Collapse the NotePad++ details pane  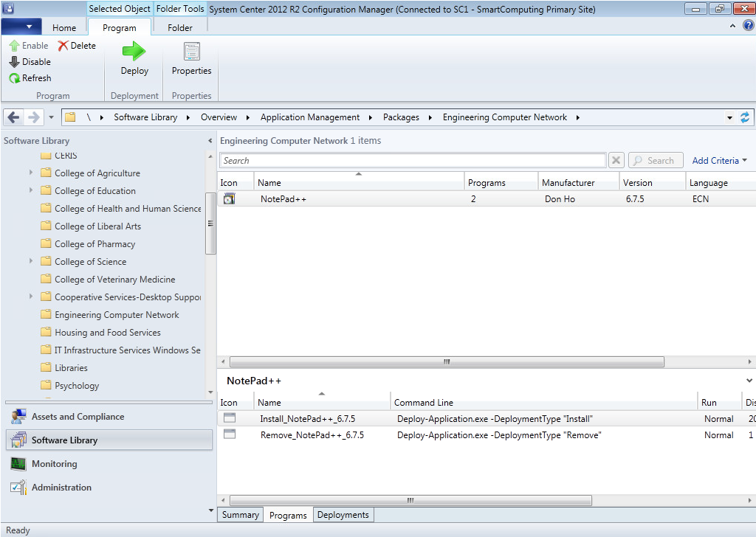pos(750,381)
